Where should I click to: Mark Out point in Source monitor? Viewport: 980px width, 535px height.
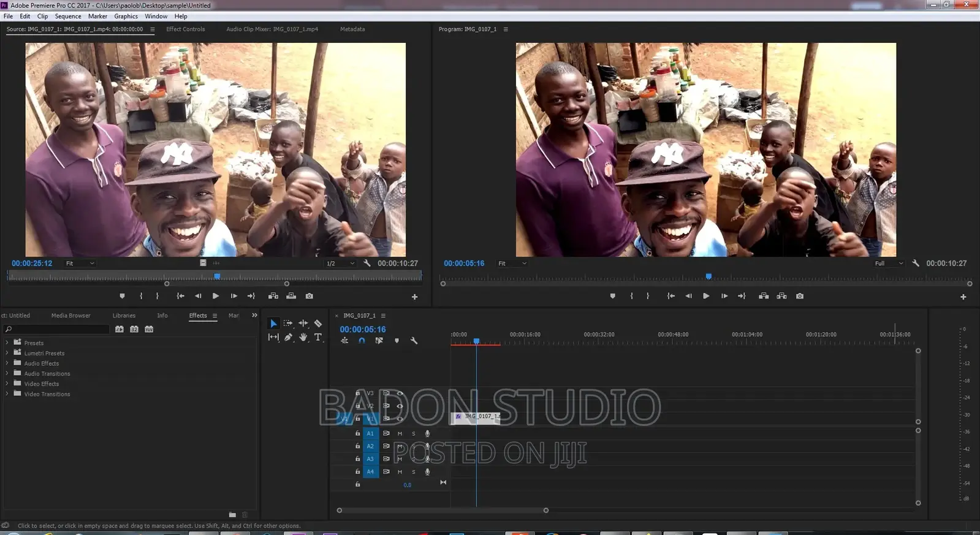click(x=158, y=296)
